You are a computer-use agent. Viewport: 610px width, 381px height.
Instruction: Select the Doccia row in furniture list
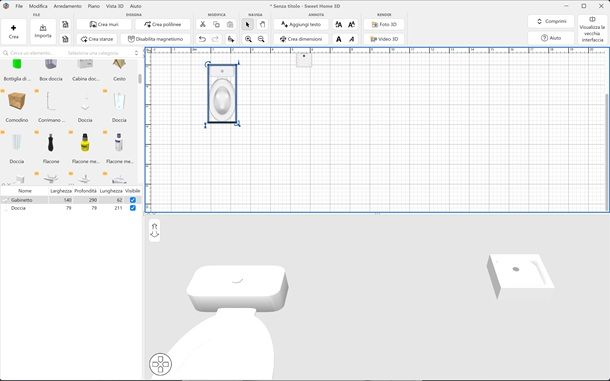[71, 208]
